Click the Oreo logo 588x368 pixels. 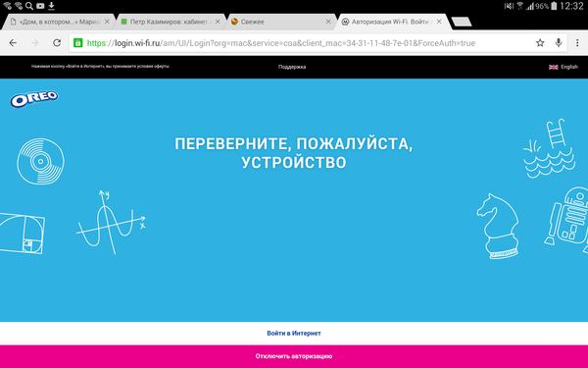pos(34,99)
